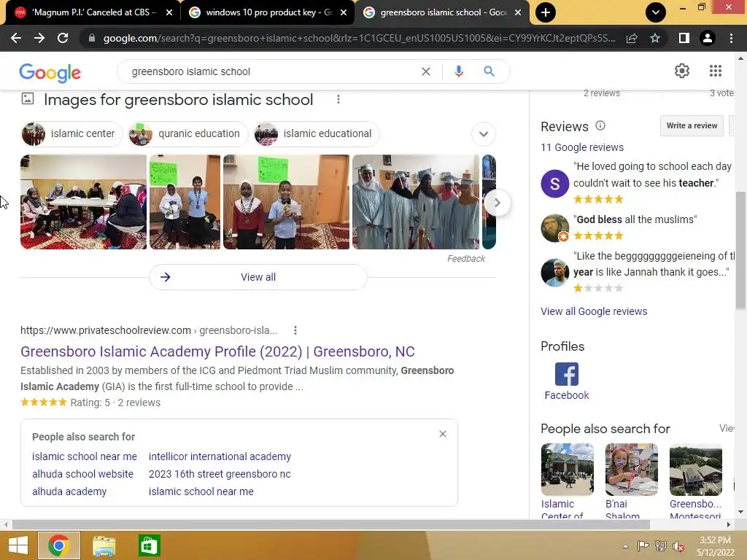Screen dimensions: 747x560
Task: Open Google quick settings gear
Action: (682, 71)
